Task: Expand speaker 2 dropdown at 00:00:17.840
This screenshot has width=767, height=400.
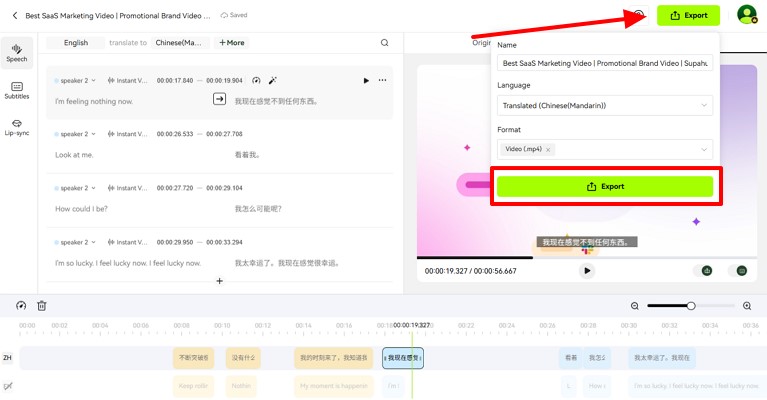Action: [x=75, y=80]
